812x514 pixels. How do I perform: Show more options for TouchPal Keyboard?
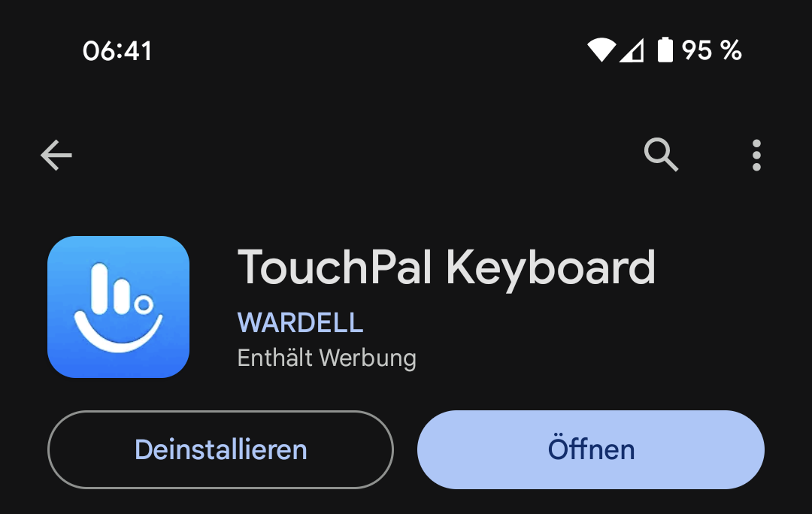(756, 155)
